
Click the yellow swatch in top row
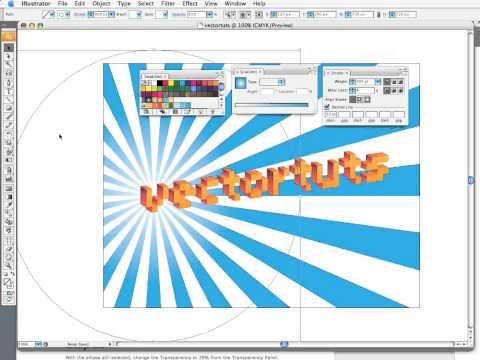click(171, 83)
